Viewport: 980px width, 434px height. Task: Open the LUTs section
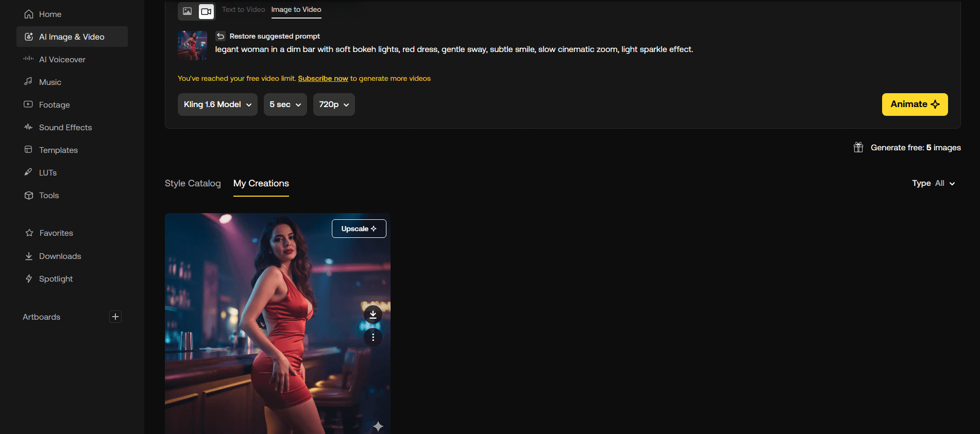click(x=47, y=172)
